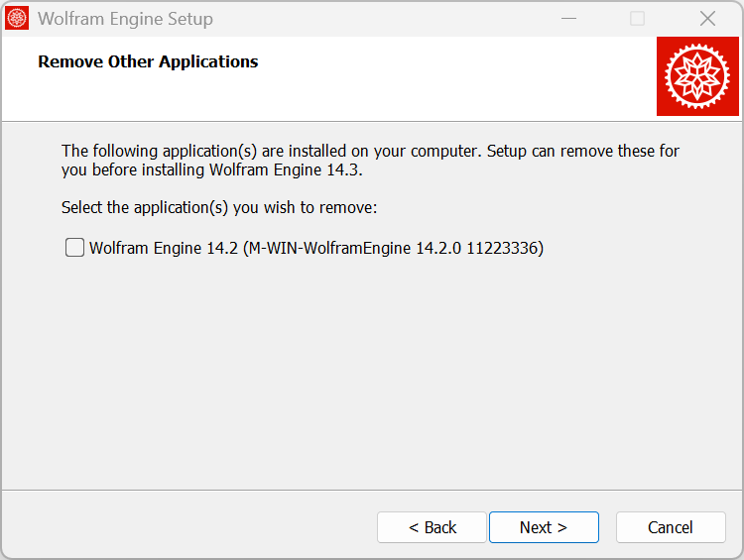The width and height of the screenshot is (744, 560).
Task: Click the empty gray area below the checkbox
Action: [370, 370]
